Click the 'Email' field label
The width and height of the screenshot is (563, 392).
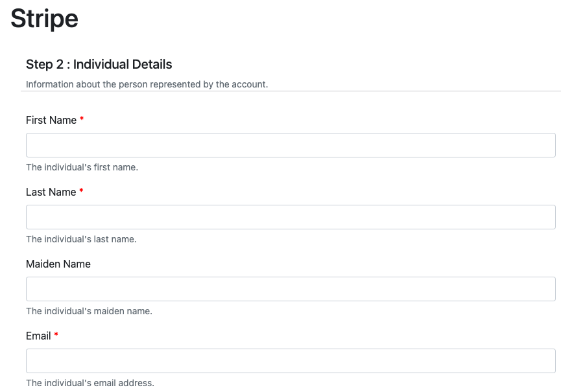click(x=38, y=336)
